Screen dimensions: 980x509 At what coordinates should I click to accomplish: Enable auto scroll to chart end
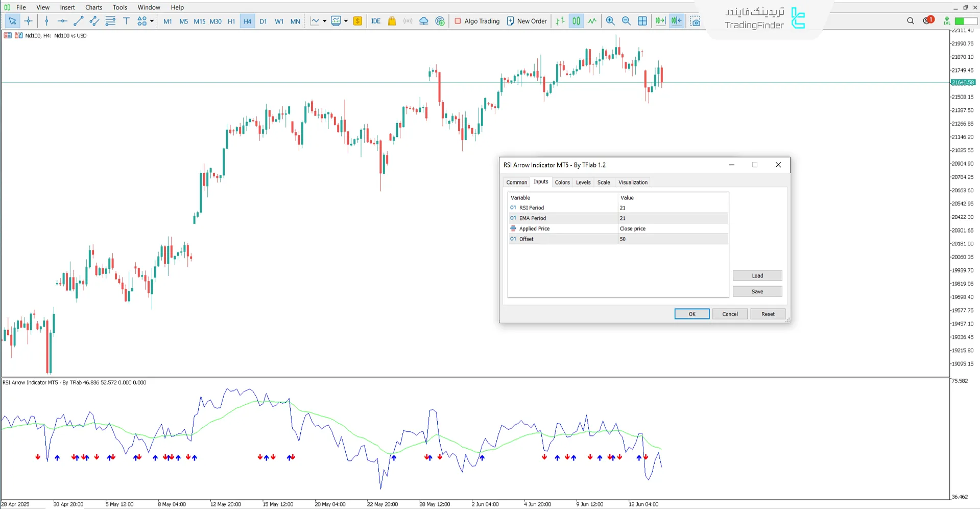(660, 21)
